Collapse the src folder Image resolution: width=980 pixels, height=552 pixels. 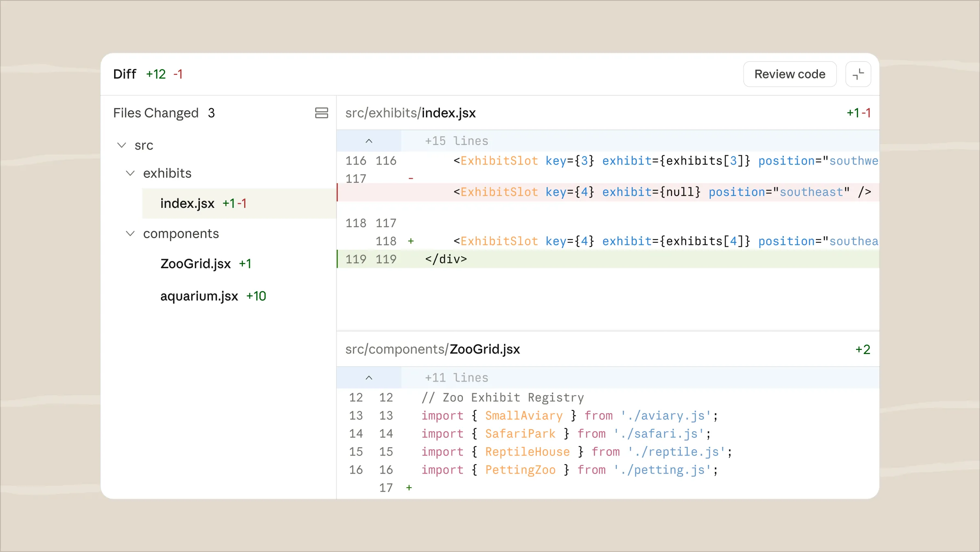(121, 145)
